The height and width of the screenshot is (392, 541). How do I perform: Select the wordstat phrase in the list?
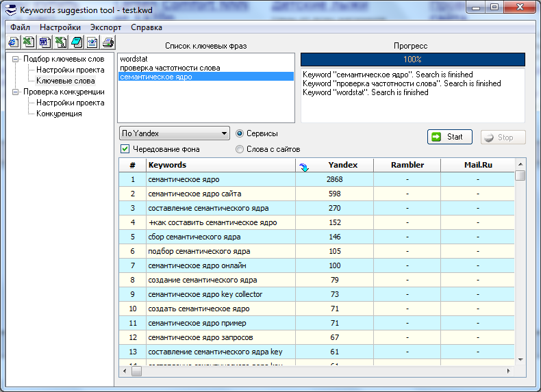pos(134,59)
